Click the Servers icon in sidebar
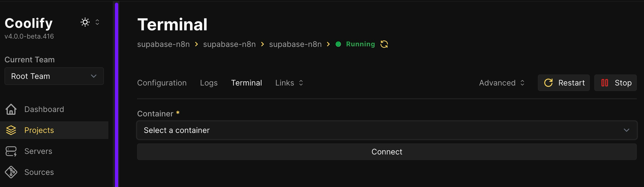 tap(11, 151)
